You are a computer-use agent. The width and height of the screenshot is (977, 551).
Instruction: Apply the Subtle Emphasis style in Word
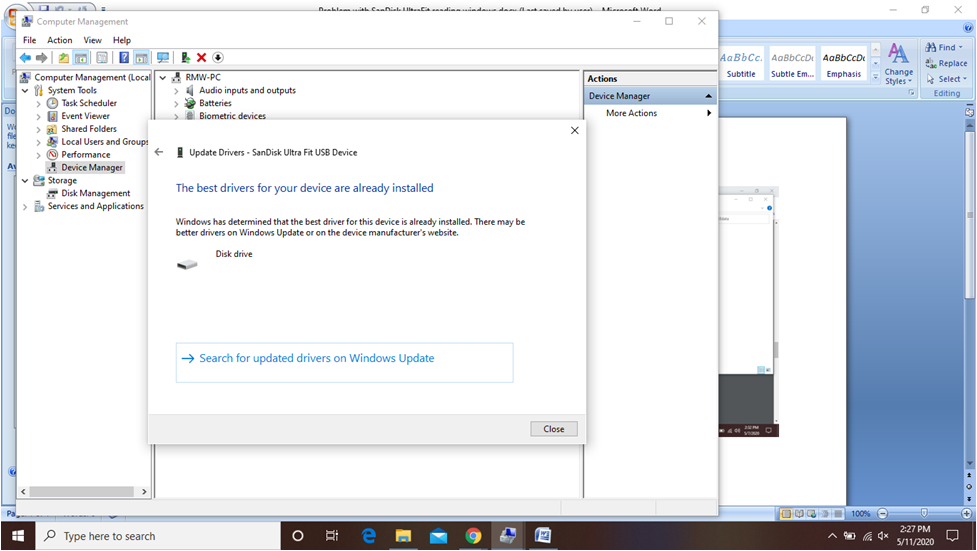[x=792, y=64]
